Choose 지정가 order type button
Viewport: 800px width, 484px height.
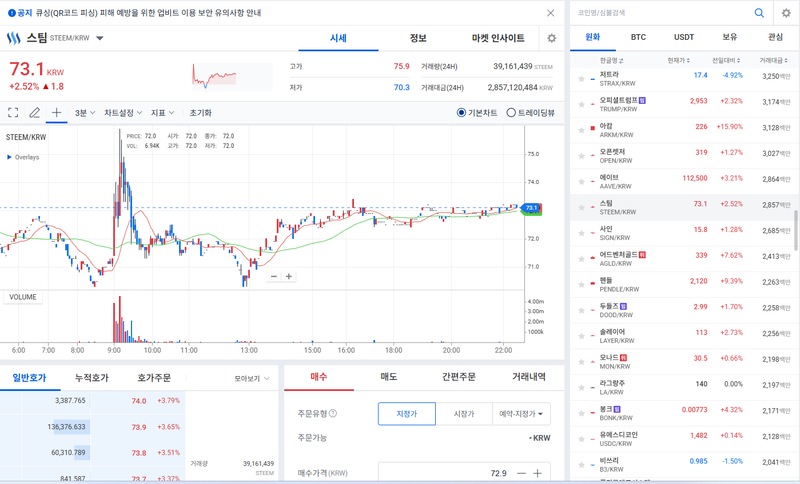point(407,414)
